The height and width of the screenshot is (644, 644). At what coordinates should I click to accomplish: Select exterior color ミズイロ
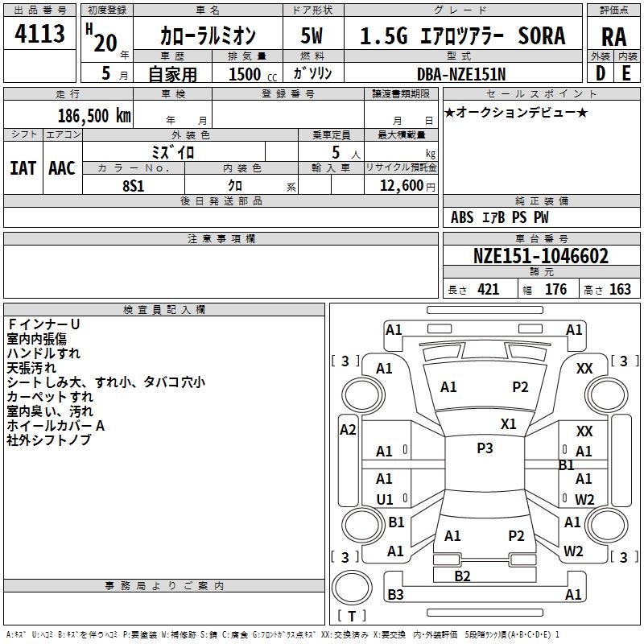(172, 152)
